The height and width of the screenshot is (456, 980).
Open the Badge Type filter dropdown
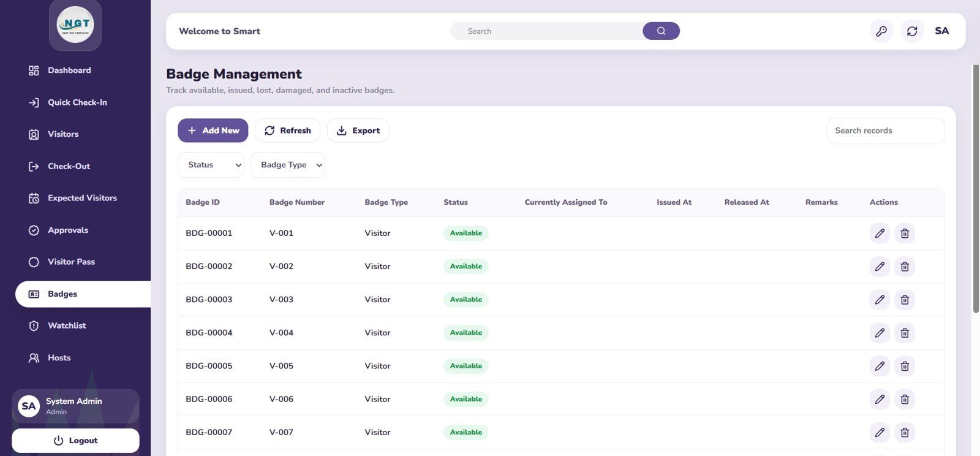click(x=287, y=165)
